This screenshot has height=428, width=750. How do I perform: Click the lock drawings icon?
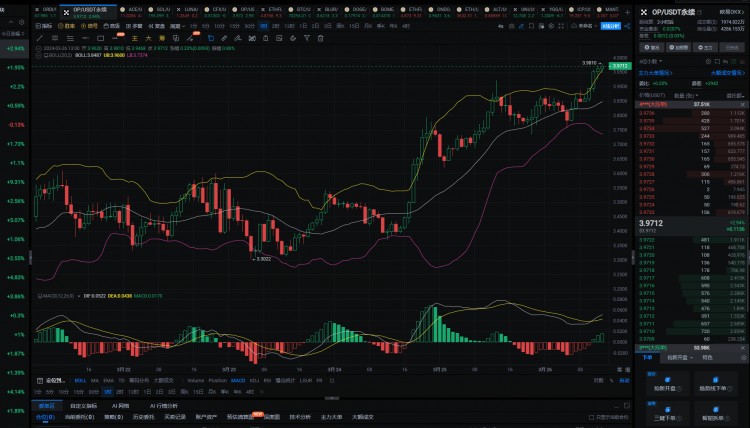tap(266, 38)
